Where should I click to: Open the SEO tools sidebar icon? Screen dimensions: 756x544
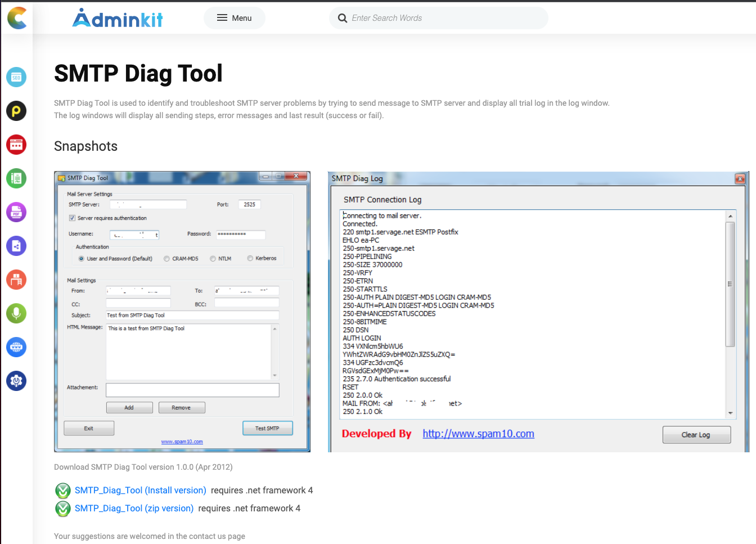16,77
